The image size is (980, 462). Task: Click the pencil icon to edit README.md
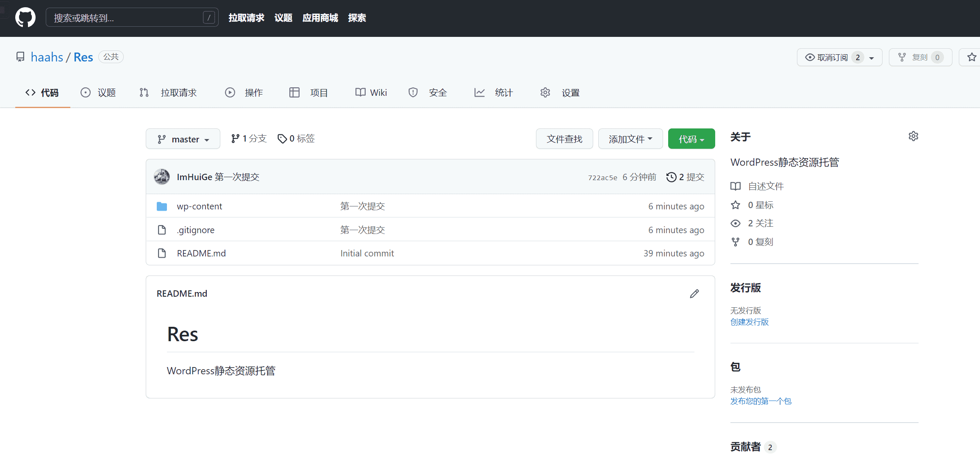tap(694, 294)
